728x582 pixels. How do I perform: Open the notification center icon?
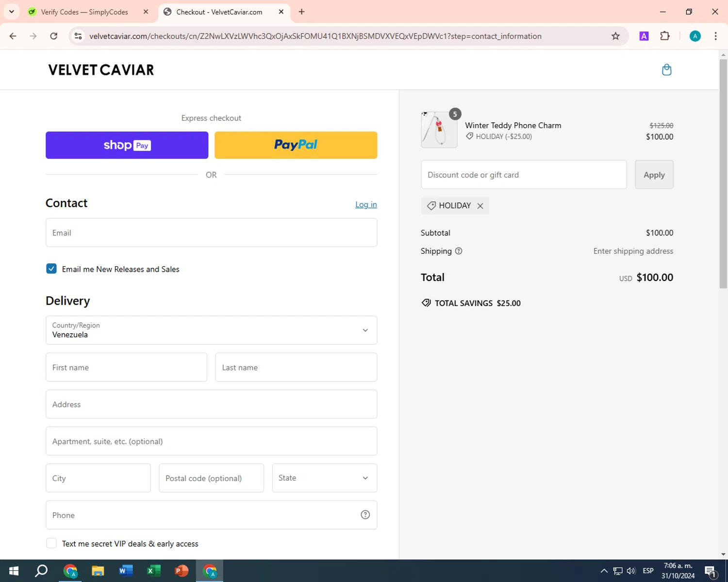click(711, 571)
